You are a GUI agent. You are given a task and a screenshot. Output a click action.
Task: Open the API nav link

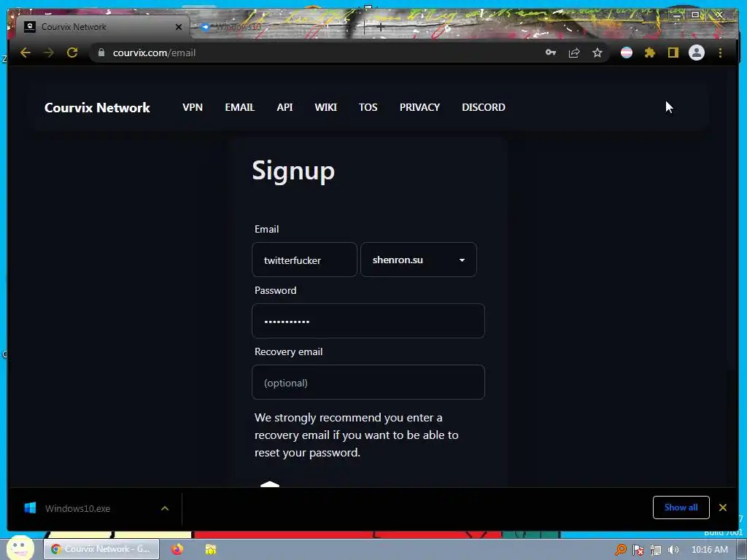285,107
